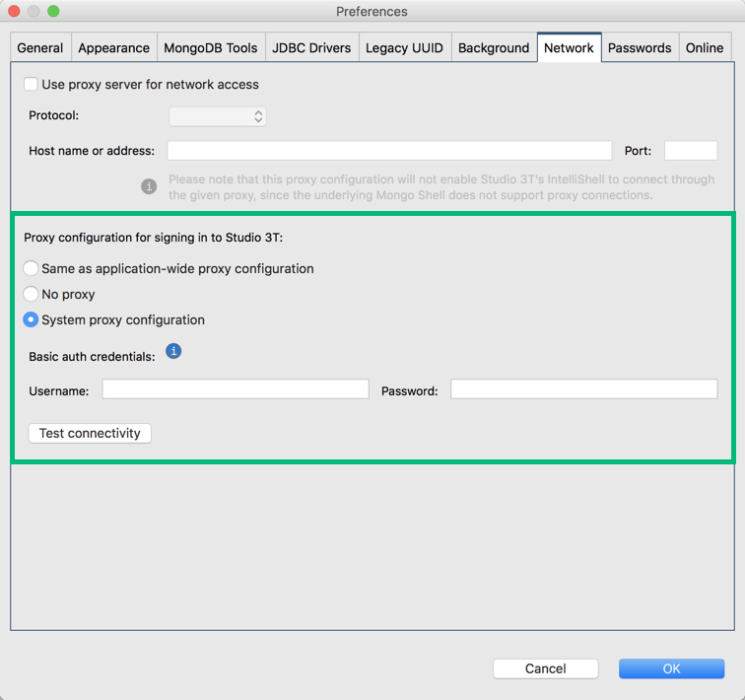
Task: Click the Test connectivity button
Action: 90,434
